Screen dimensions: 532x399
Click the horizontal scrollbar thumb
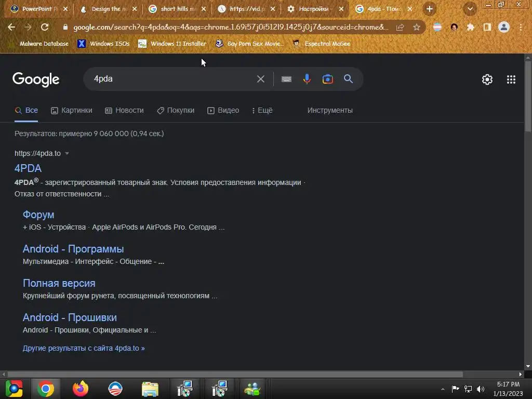pyautogui.click(x=235, y=374)
